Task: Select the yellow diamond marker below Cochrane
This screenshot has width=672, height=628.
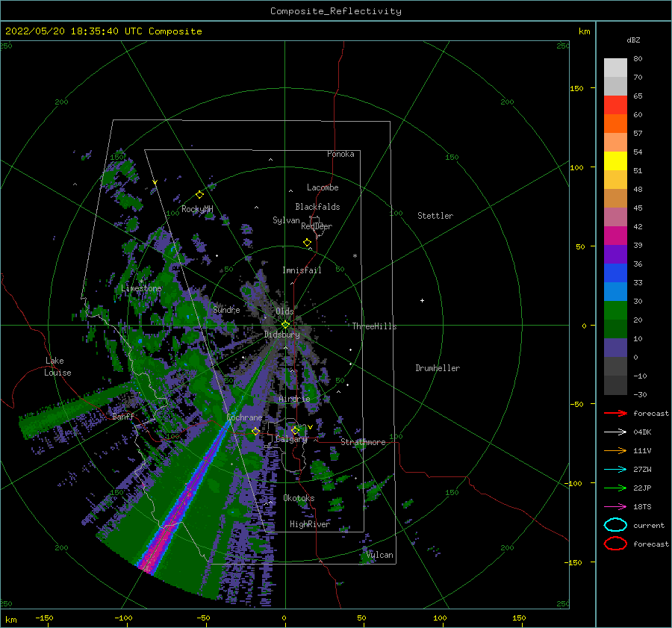Action: coord(256,432)
